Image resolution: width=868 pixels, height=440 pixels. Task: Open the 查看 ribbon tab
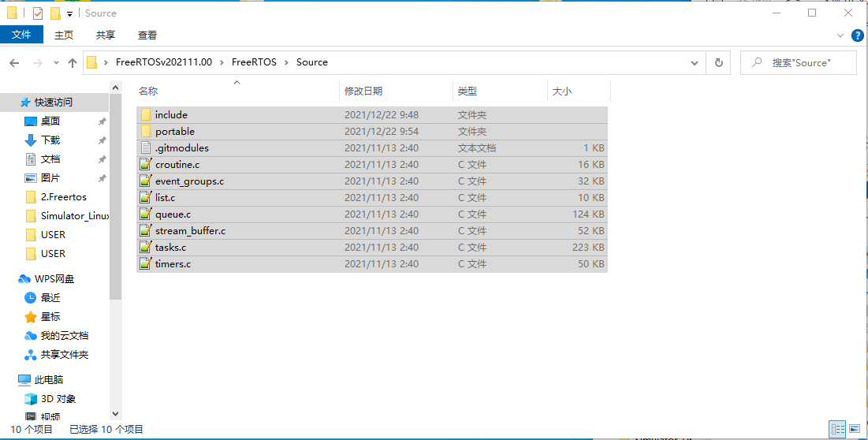pyautogui.click(x=147, y=35)
